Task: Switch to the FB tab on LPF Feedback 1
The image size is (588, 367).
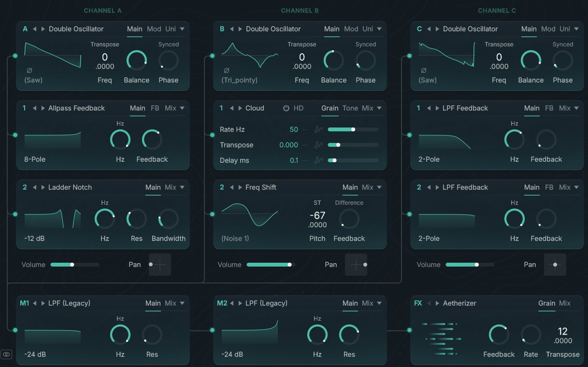Action: pyautogui.click(x=549, y=108)
